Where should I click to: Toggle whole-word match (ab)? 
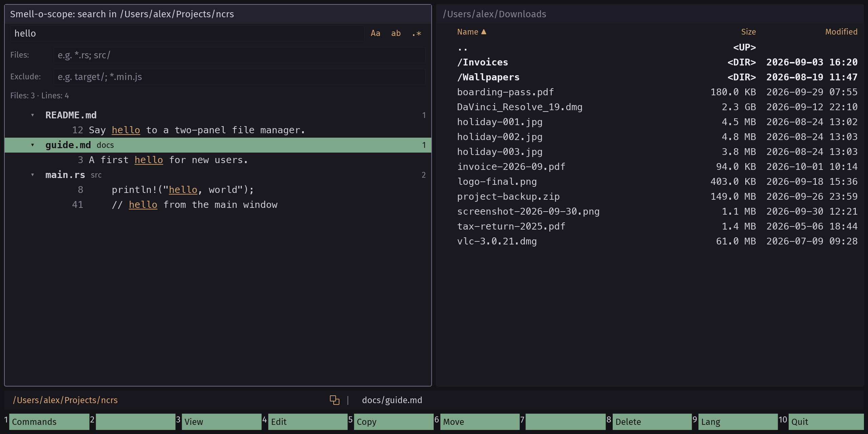[x=396, y=33]
